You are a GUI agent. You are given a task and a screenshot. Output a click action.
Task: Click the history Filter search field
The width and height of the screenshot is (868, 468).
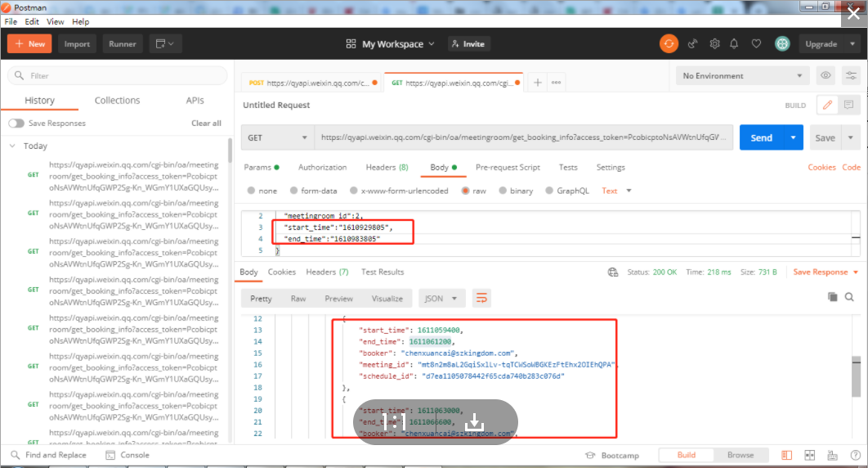pyautogui.click(x=118, y=75)
